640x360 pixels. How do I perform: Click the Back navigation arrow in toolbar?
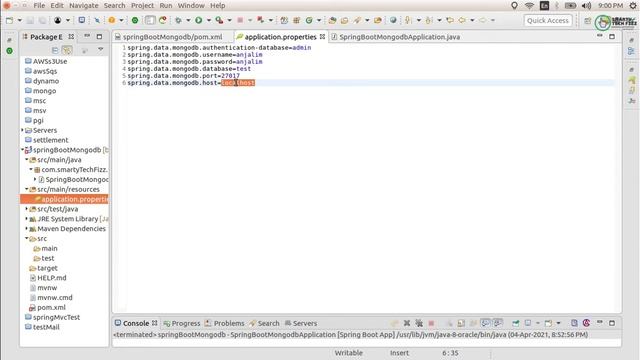(x=462, y=20)
